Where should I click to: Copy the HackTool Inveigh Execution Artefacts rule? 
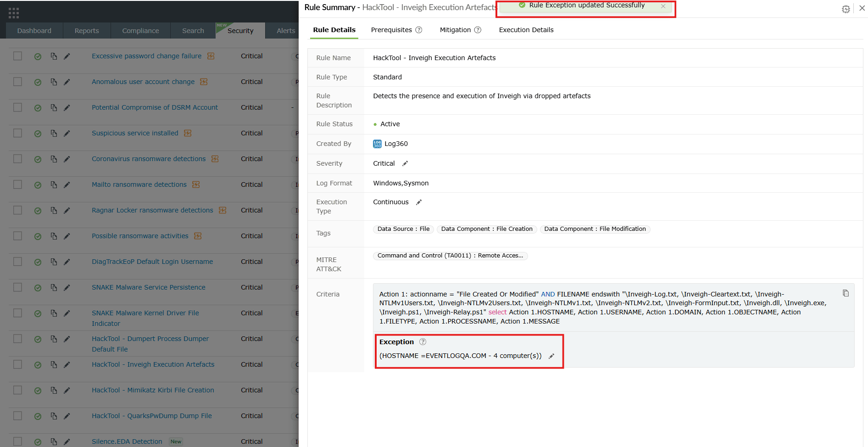click(x=54, y=364)
